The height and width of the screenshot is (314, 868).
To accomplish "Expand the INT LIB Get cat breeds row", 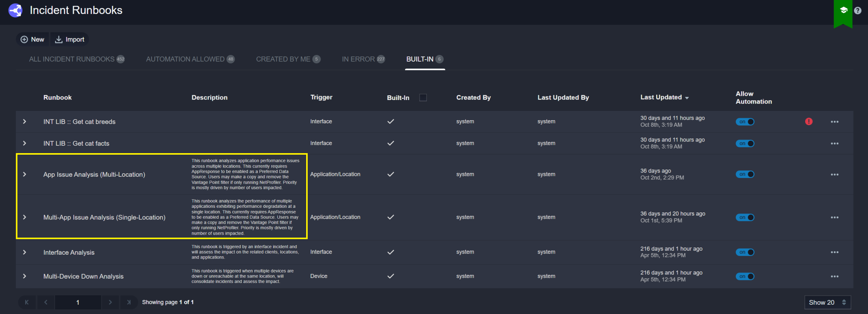I will [24, 122].
